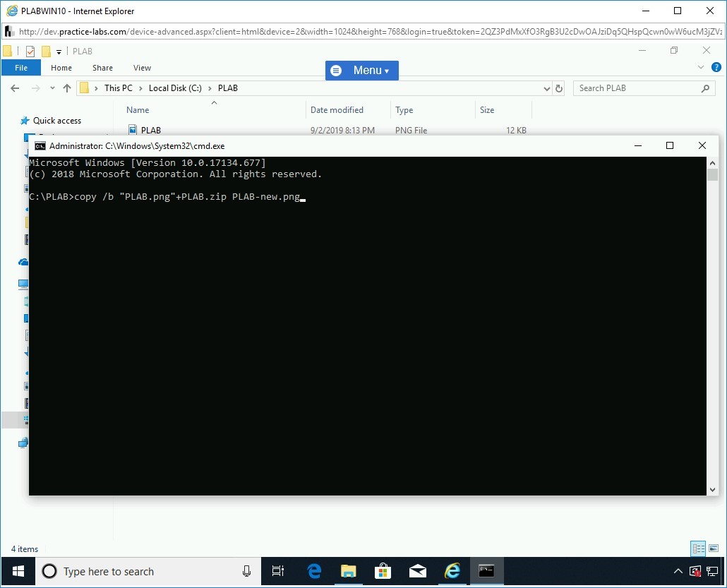727x588 pixels.
Task: Sort files by Date modified column
Action: pos(337,110)
